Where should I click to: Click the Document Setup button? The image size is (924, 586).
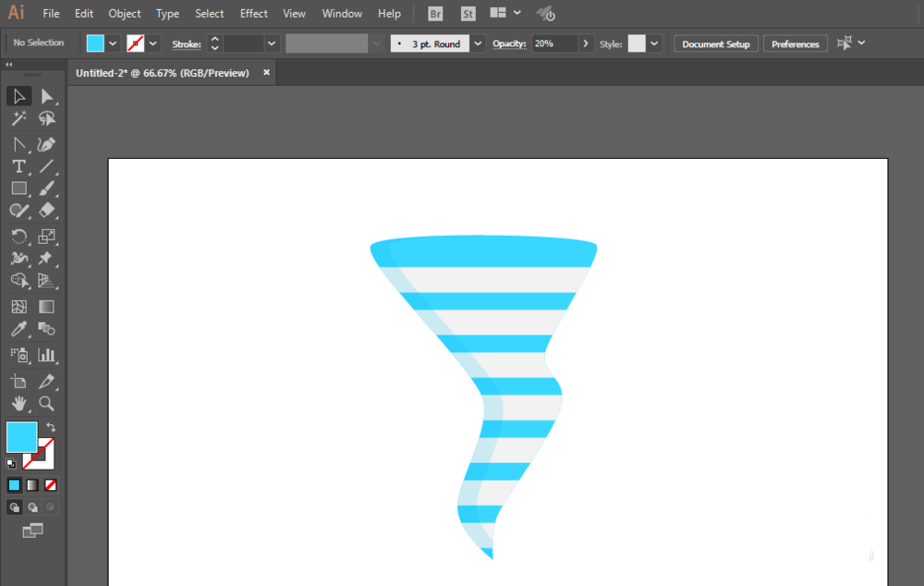coord(715,43)
